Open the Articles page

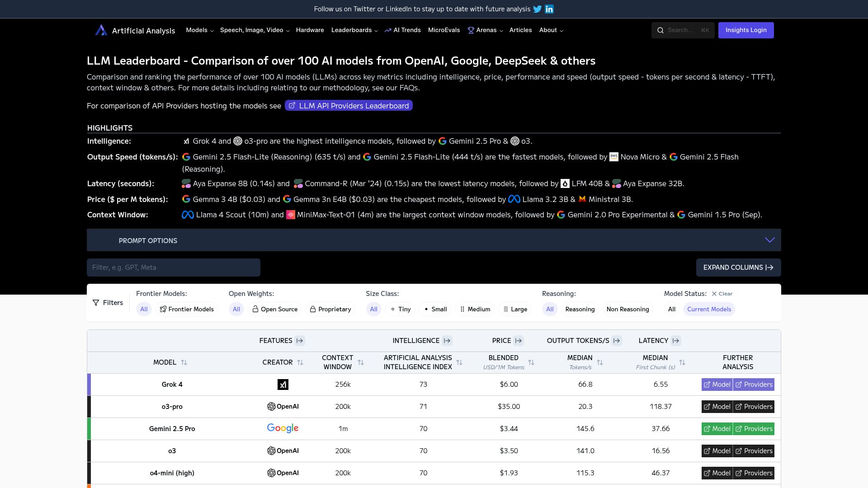point(520,30)
